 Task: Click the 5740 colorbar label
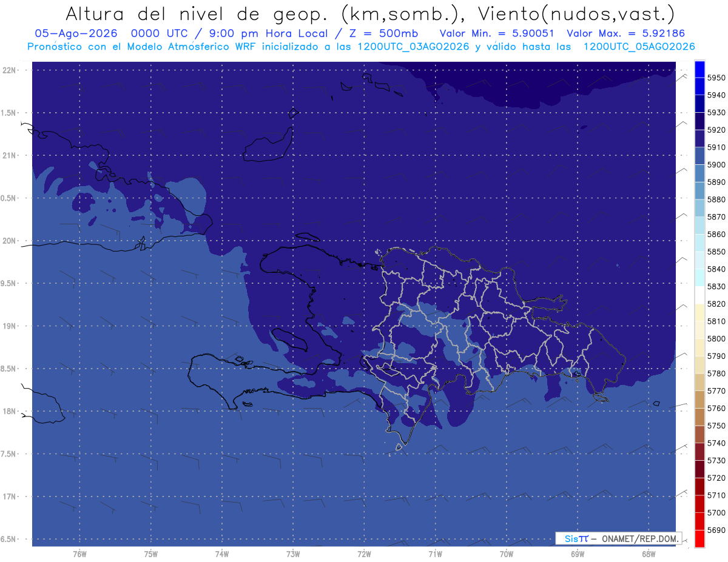tap(716, 443)
